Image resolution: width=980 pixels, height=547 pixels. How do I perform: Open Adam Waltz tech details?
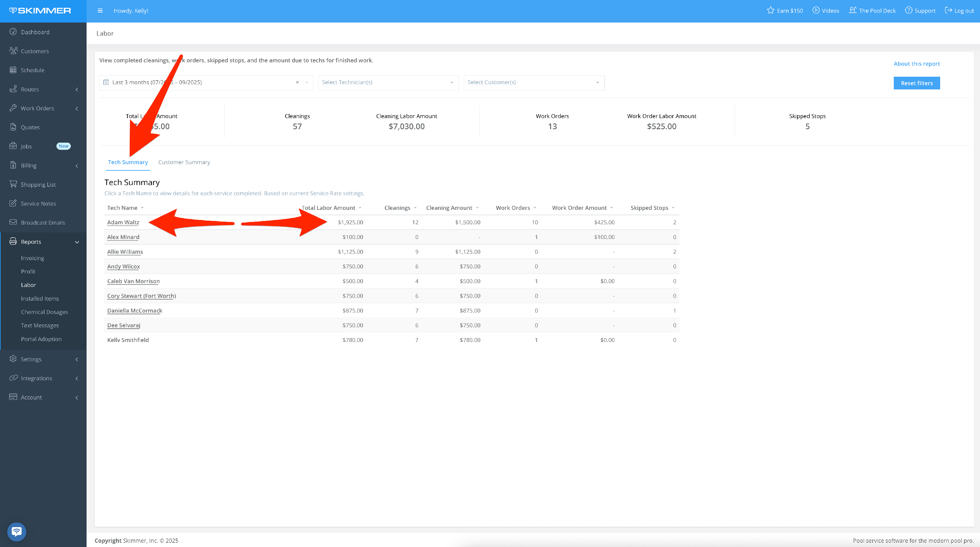tap(123, 222)
